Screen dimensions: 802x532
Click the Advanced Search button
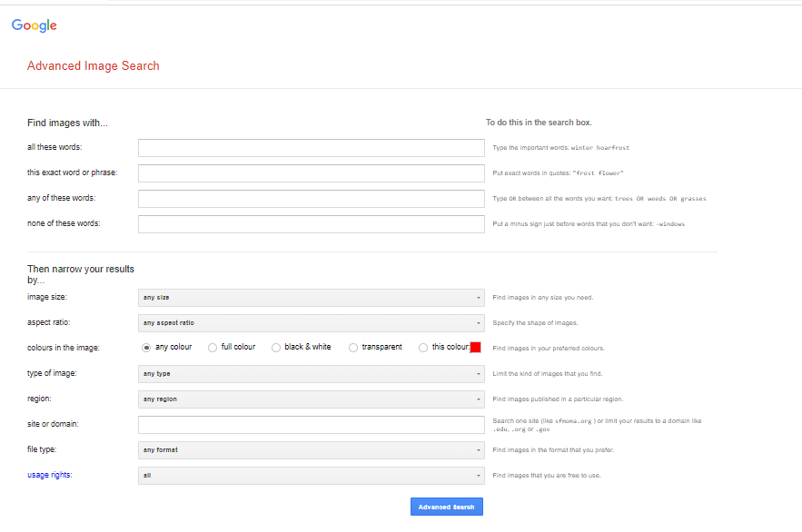(x=446, y=507)
